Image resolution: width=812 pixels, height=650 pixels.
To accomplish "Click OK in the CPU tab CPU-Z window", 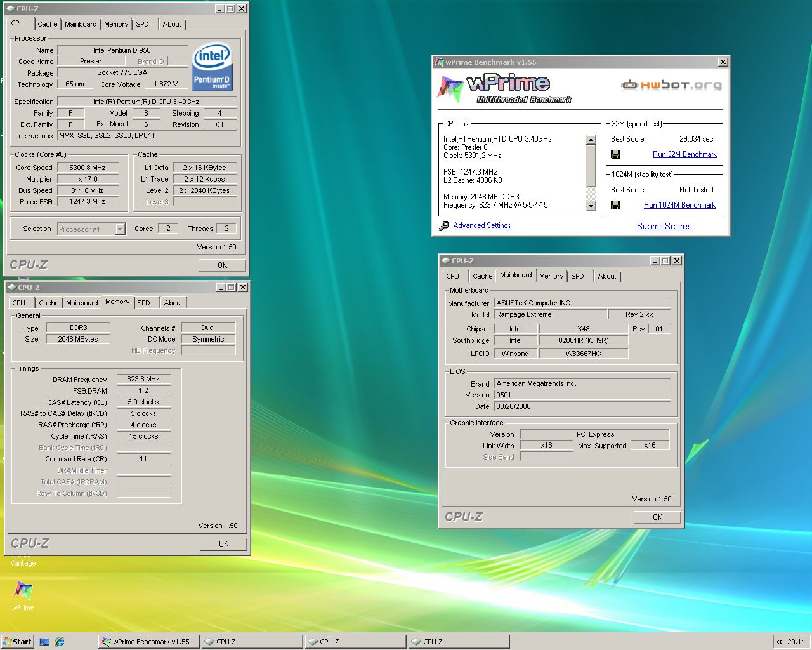I will point(222,265).
